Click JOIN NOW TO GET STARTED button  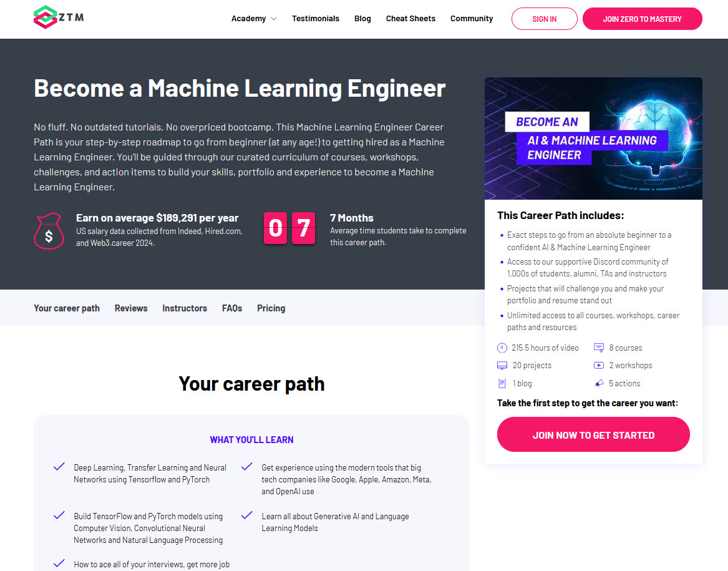593,434
